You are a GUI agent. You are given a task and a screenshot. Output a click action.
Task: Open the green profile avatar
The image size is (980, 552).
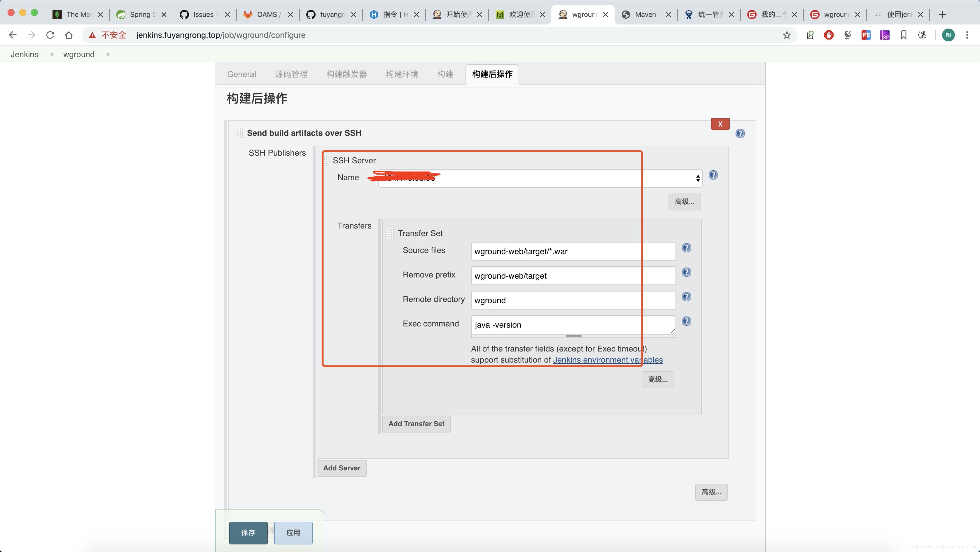click(948, 35)
